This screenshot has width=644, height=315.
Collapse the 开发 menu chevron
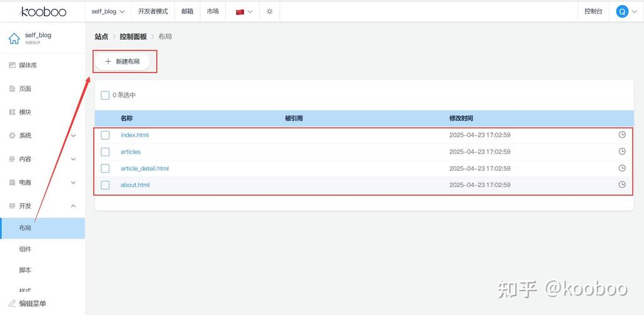(x=74, y=206)
